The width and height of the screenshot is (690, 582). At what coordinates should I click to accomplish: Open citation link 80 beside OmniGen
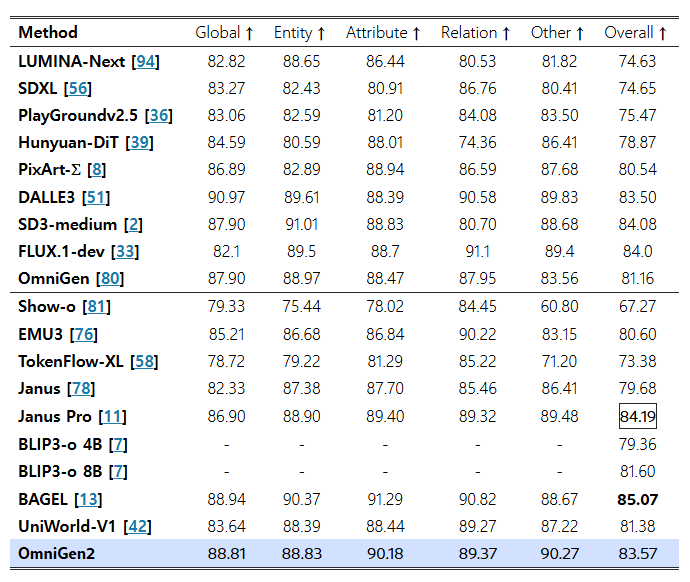(110, 278)
